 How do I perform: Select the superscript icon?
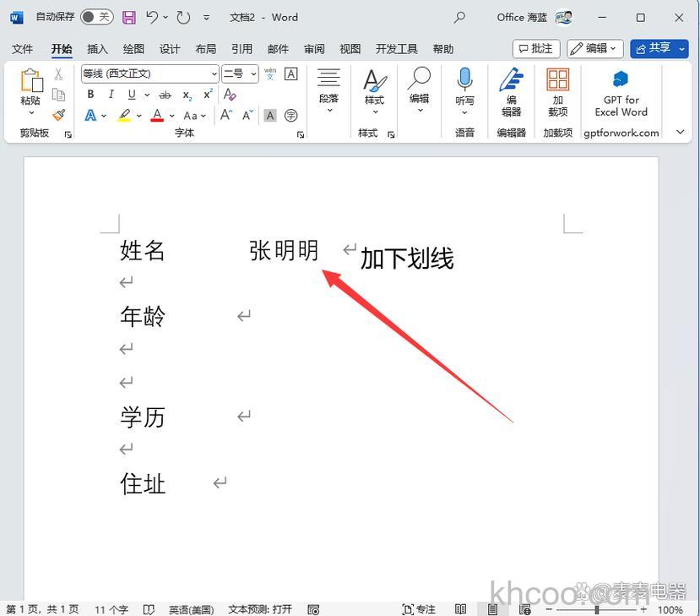point(207,95)
